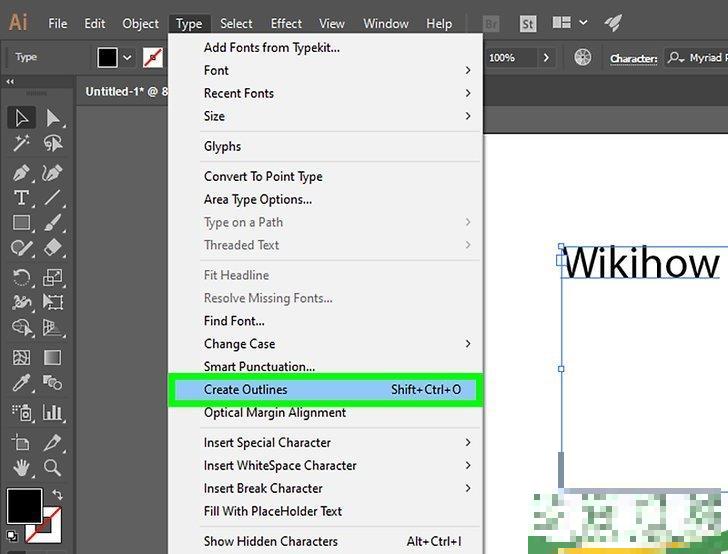
Task: Select the Hand tool
Action: [21, 467]
